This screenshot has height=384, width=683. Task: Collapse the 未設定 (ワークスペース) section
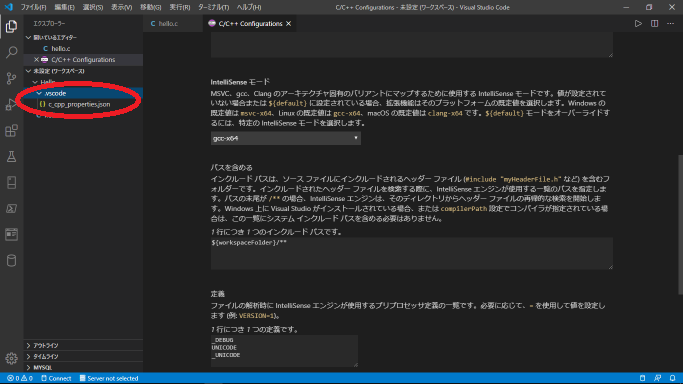click(83, 71)
